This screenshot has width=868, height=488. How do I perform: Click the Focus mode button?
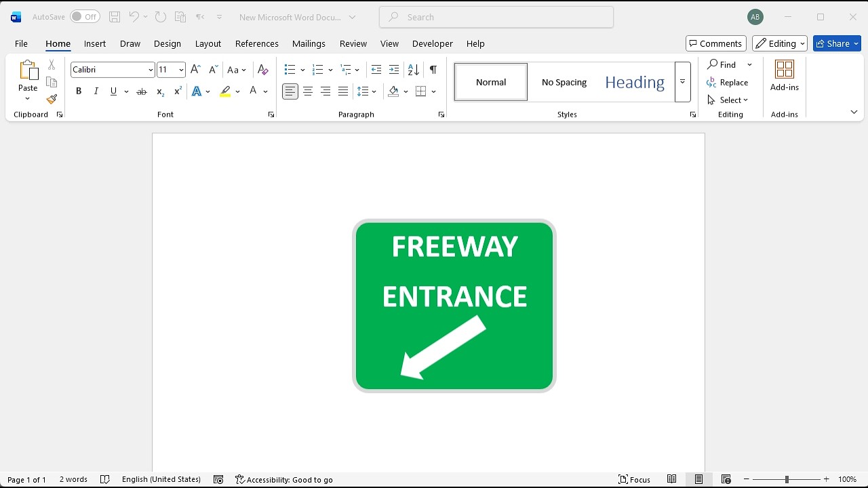[x=635, y=479]
